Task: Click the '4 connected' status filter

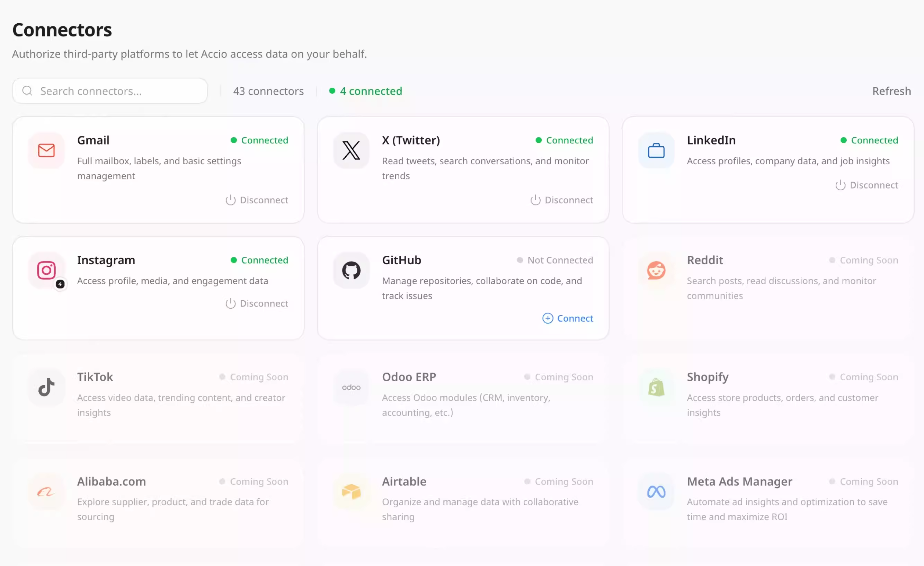Action: (x=366, y=91)
